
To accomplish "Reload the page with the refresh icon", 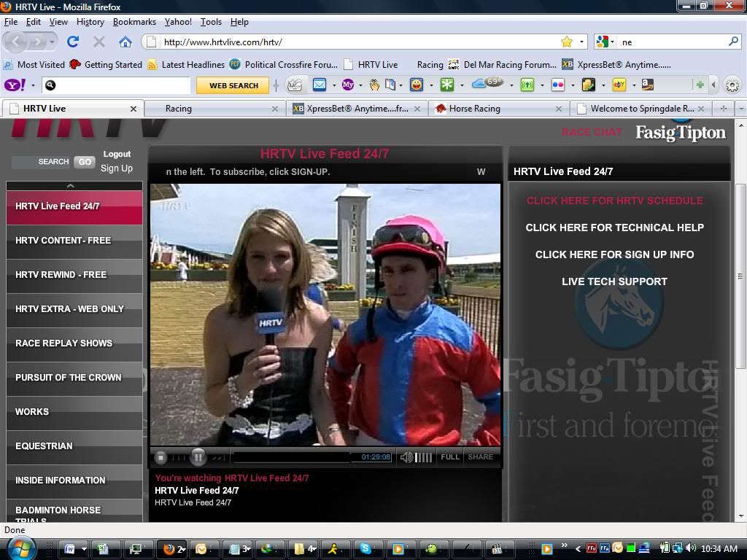I will [73, 42].
